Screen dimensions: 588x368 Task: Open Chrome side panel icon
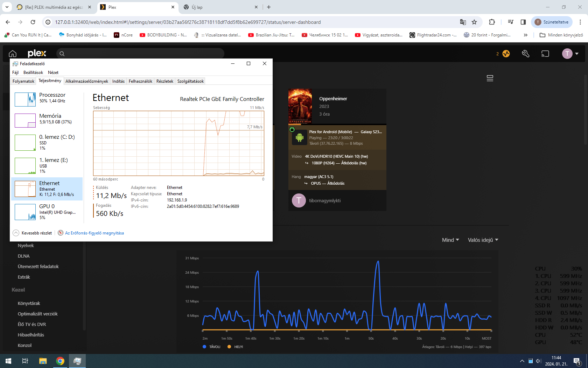pos(523,22)
